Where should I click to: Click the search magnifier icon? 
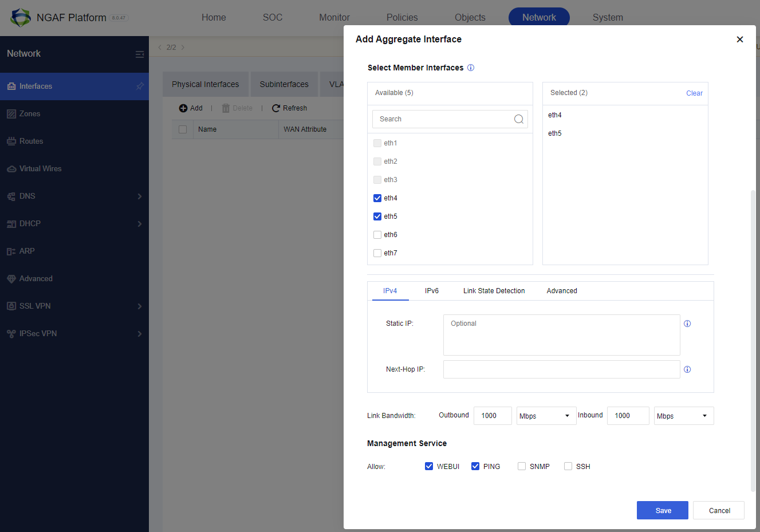519,119
